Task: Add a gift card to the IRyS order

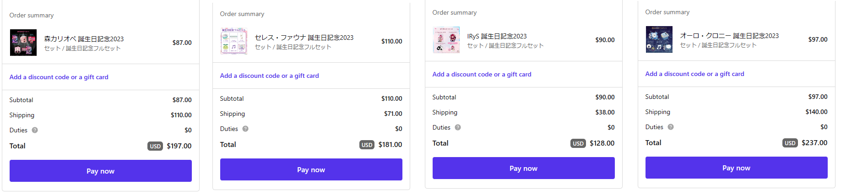Action: coord(482,74)
